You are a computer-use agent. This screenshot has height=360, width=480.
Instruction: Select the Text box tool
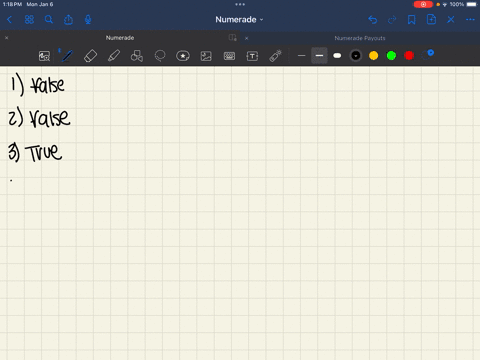[252, 56]
